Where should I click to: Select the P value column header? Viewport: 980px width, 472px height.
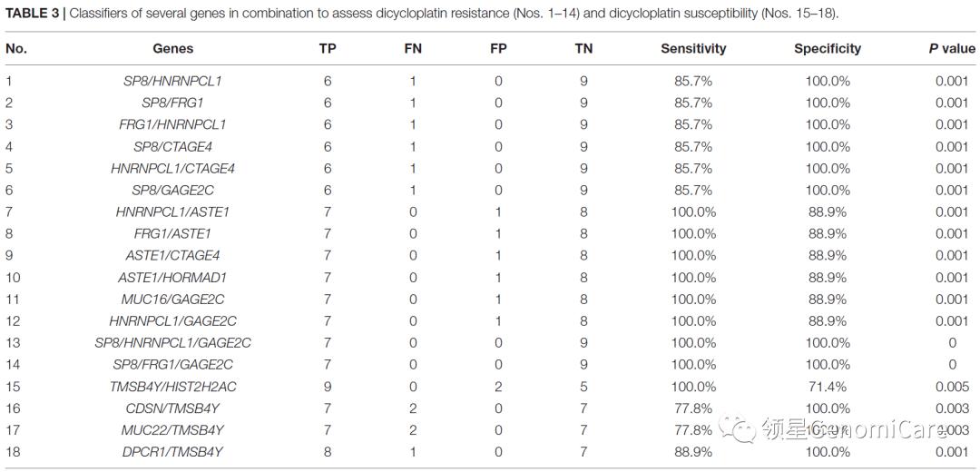(x=951, y=48)
